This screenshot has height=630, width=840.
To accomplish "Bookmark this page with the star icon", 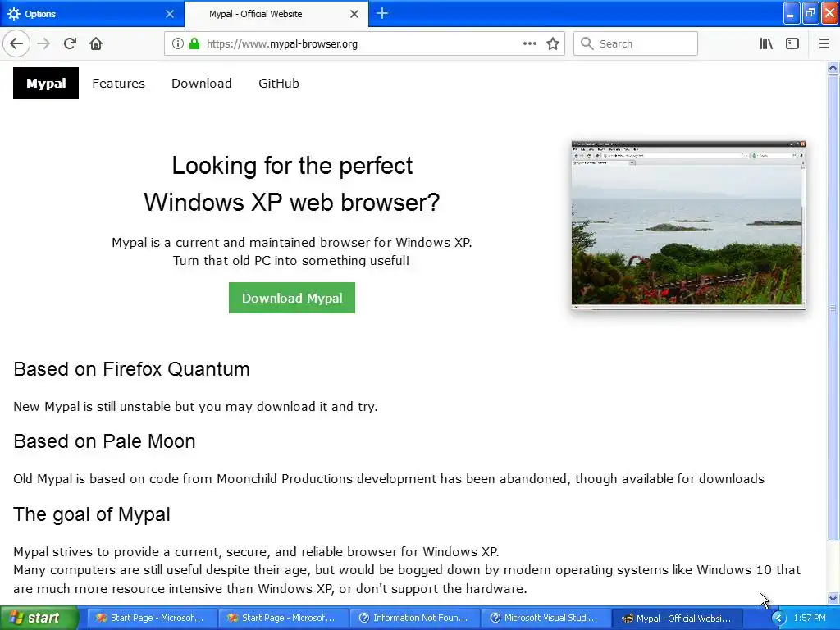I will click(x=553, y=43).
